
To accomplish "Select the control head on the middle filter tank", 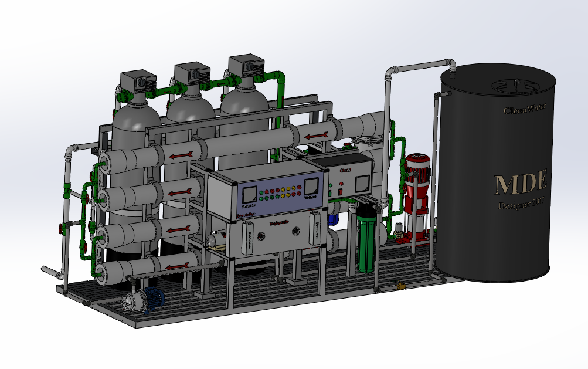I will point(192,75).
